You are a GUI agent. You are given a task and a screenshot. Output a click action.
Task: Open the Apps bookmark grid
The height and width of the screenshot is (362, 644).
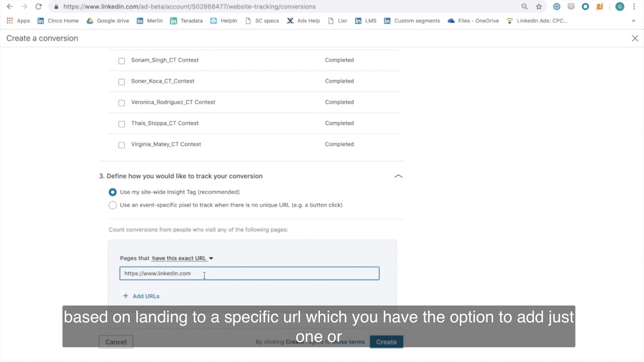[x=18, y=21]
